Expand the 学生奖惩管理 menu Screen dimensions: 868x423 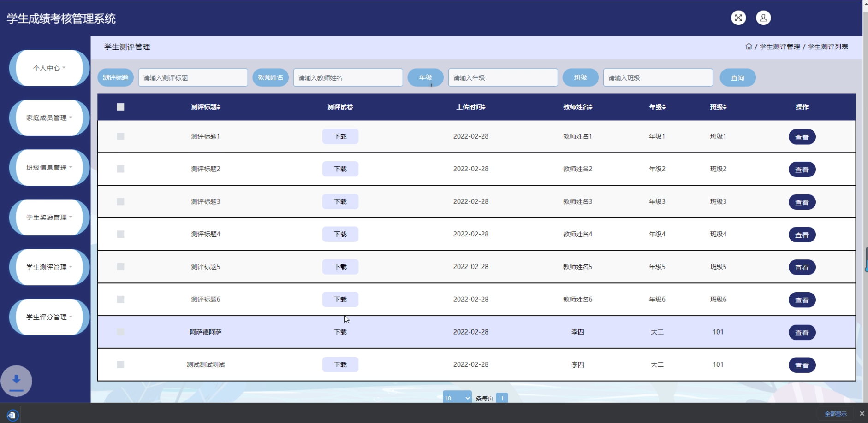(x=49, y=217)
